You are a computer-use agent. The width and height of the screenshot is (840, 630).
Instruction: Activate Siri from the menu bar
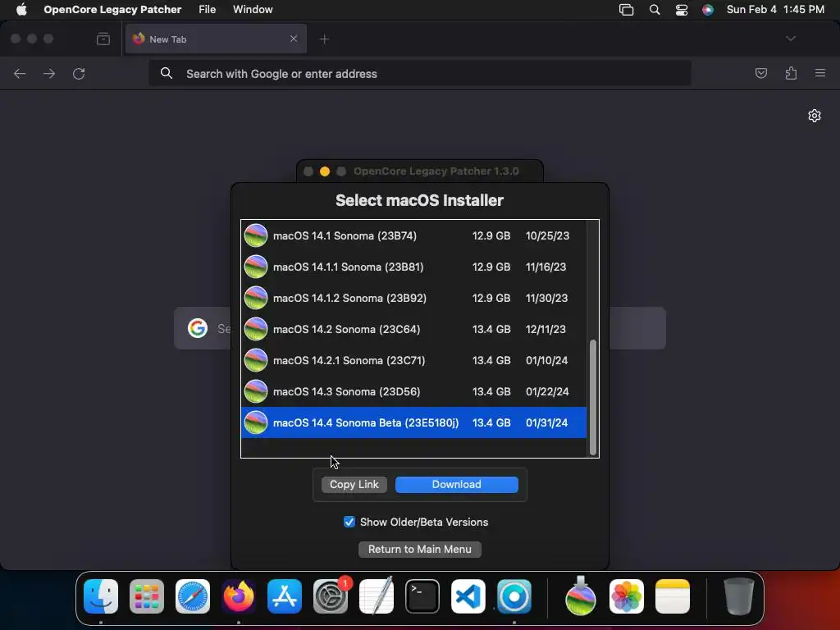708,10
